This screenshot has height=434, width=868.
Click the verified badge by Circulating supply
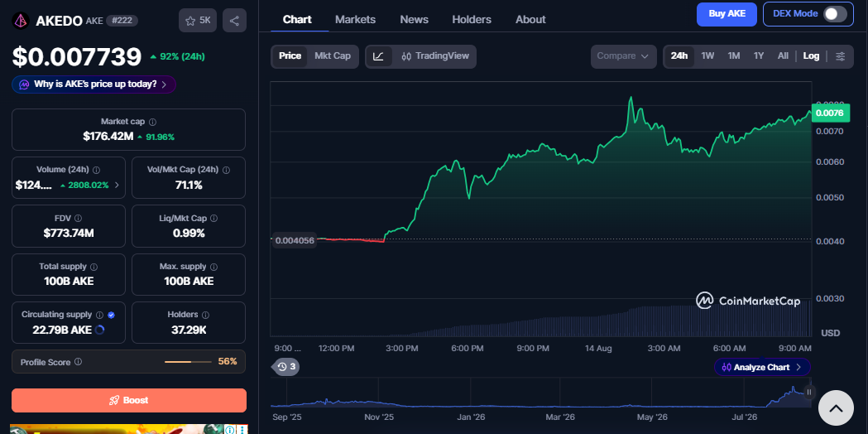(x=111, y=315)
